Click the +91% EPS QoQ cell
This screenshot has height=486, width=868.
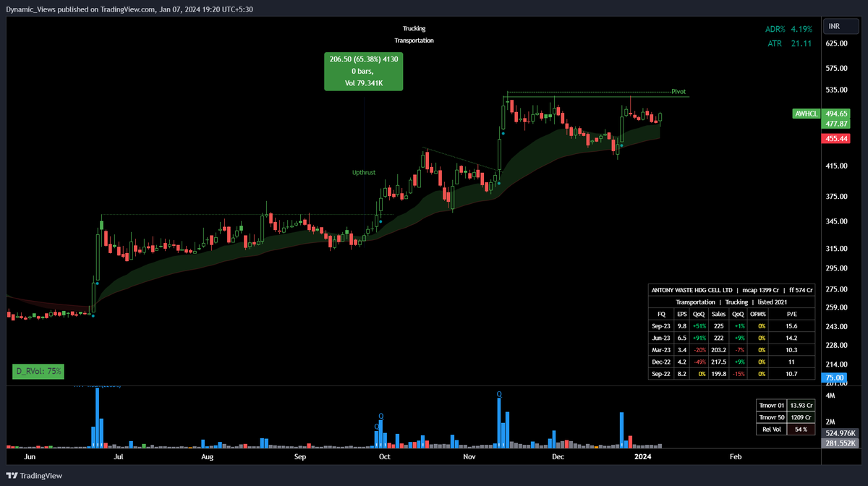click(699, 338)
